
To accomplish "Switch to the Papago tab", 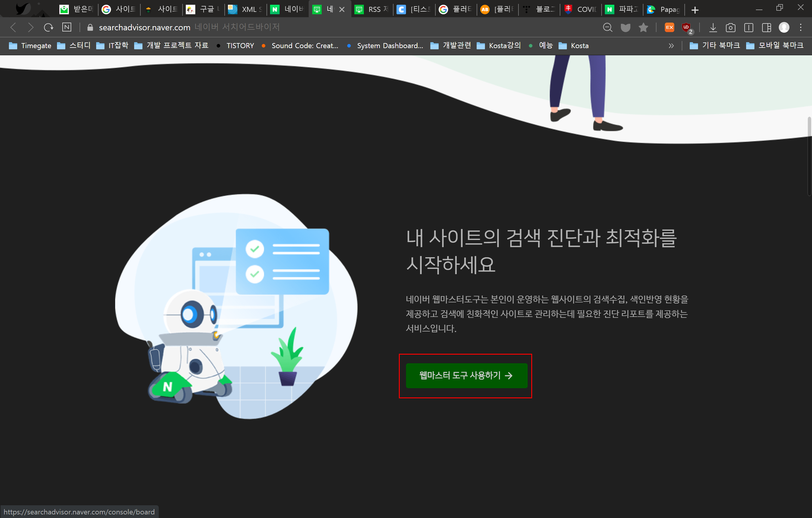I will click(664, 10).
